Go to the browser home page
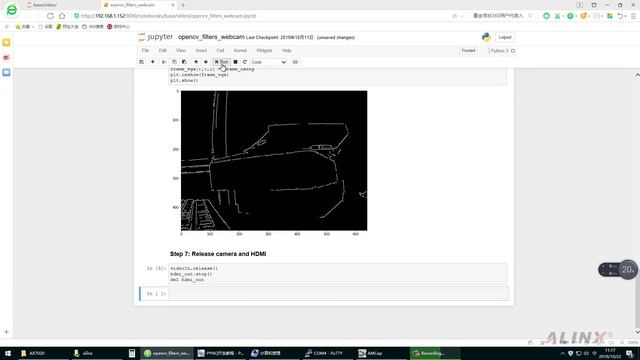 pyautogui.click(x=62, y=16)
